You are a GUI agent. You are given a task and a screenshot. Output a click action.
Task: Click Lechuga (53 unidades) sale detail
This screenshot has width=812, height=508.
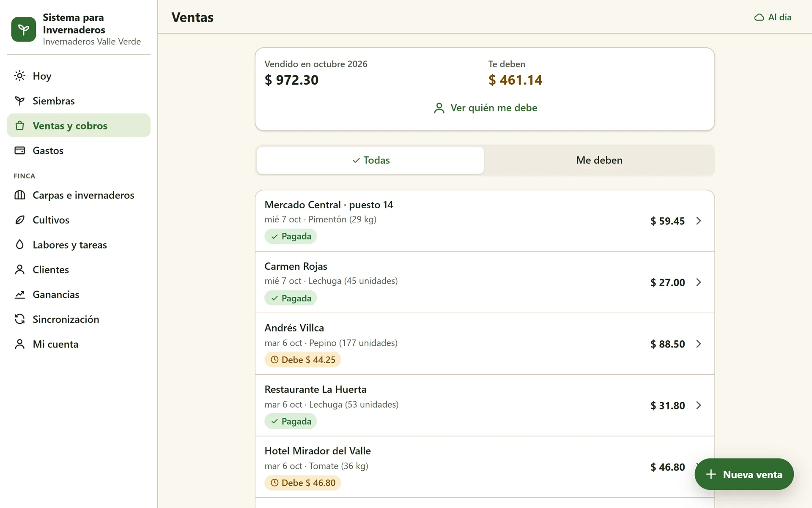[x=354, y=404]
